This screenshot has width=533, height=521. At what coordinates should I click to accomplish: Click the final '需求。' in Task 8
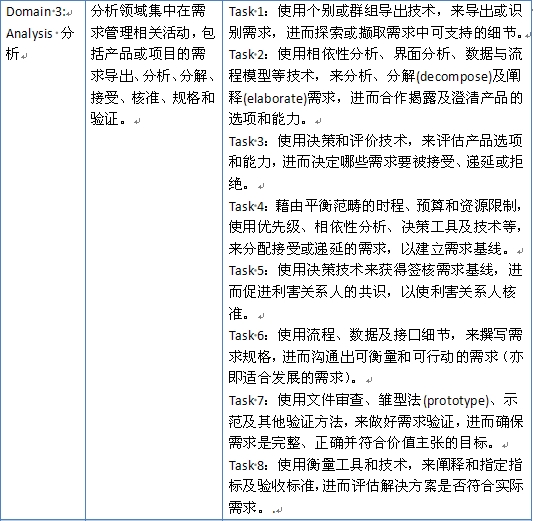[x=247, y=508]
